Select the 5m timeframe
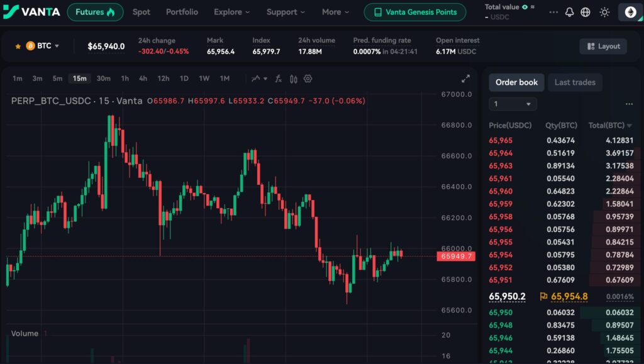644x364 pixels. tap(57, 79)
